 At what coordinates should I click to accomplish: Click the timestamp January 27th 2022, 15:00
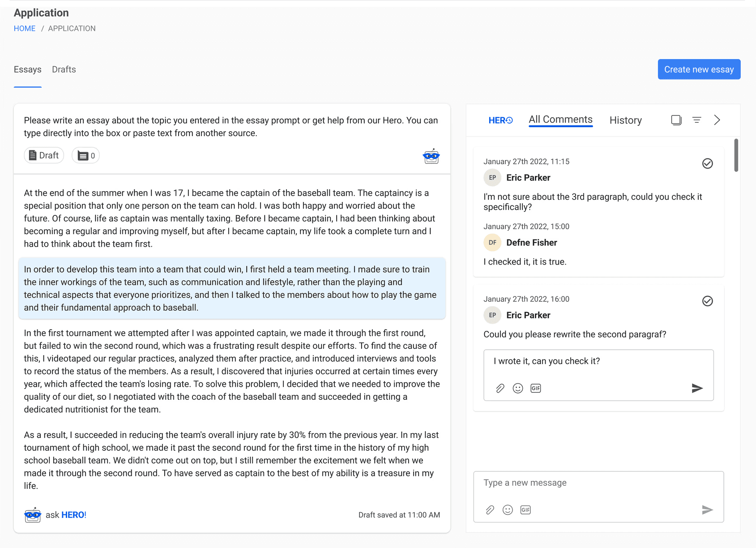tap(526, 227)
